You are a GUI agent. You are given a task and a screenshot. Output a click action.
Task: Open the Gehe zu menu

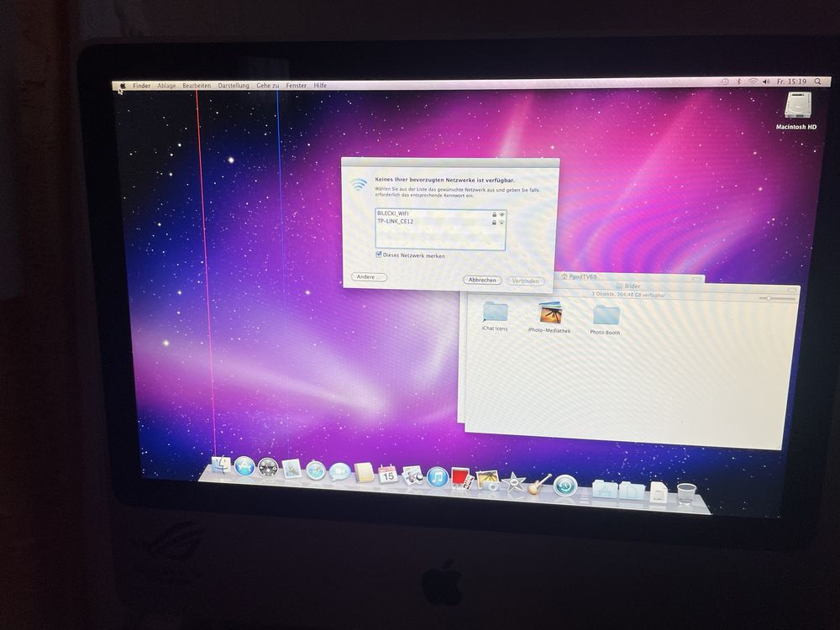click(267, 86)
